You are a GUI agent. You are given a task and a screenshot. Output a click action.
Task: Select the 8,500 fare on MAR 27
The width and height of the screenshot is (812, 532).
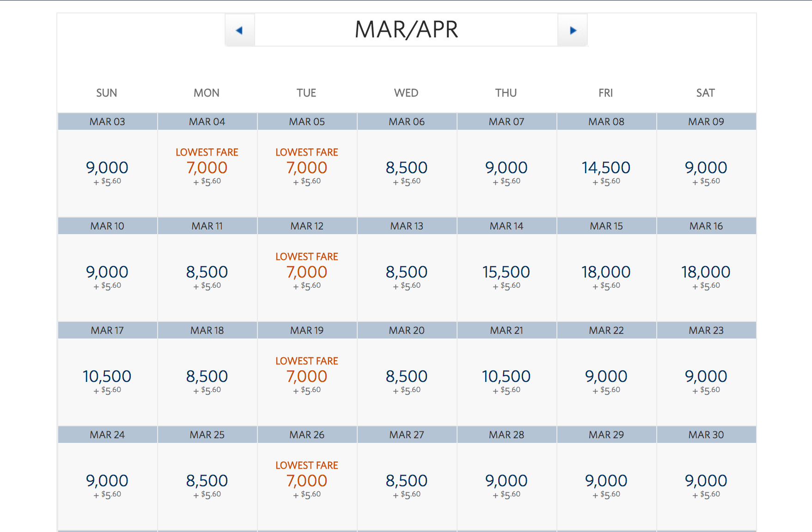point(407,481)
